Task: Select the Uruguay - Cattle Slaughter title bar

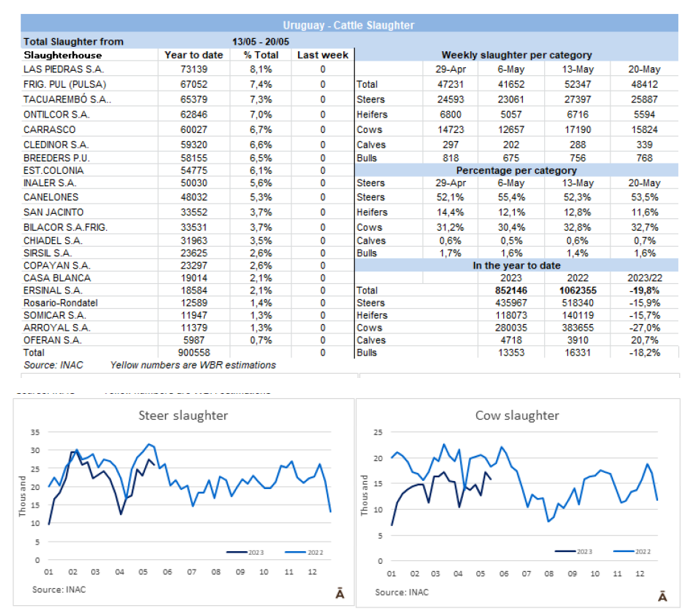Action: [346, 25]
